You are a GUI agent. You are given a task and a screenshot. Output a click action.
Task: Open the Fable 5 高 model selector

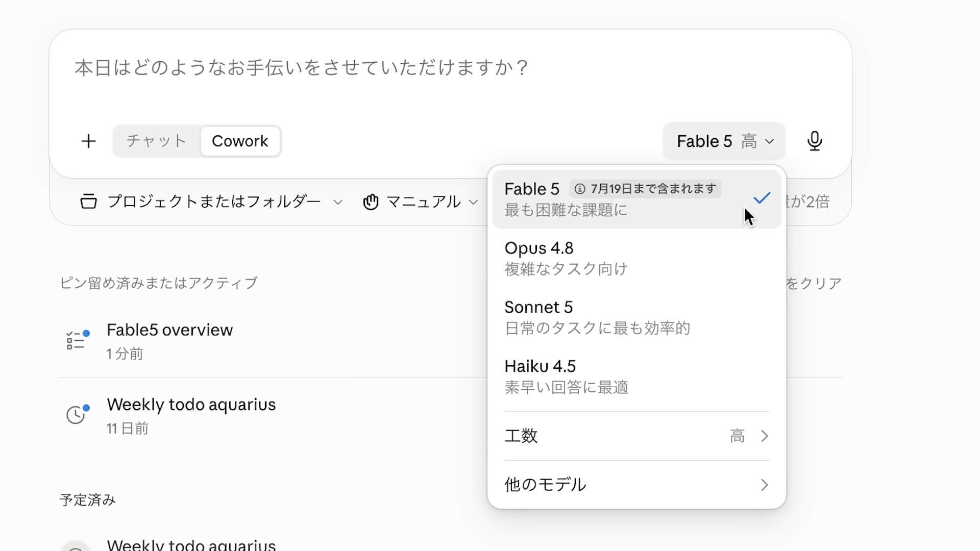point(724,141)
